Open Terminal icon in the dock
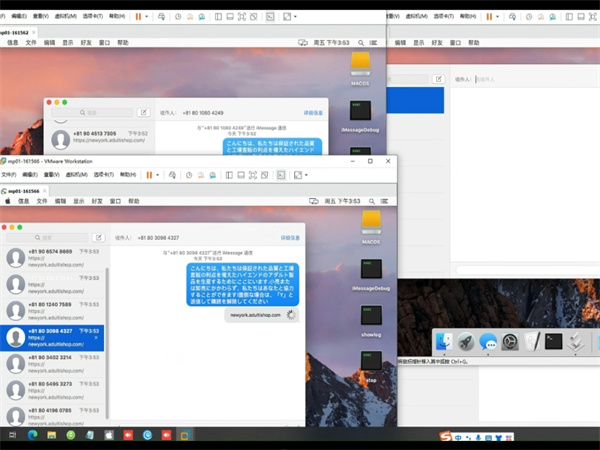Screen dimensions: 600x450 click(x=553, y=341)
